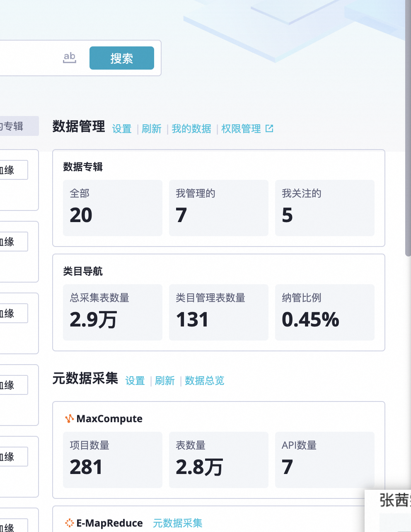Click the 搜索 button
This screenshot has width=411, height=532.
click(x=122, y=58)
